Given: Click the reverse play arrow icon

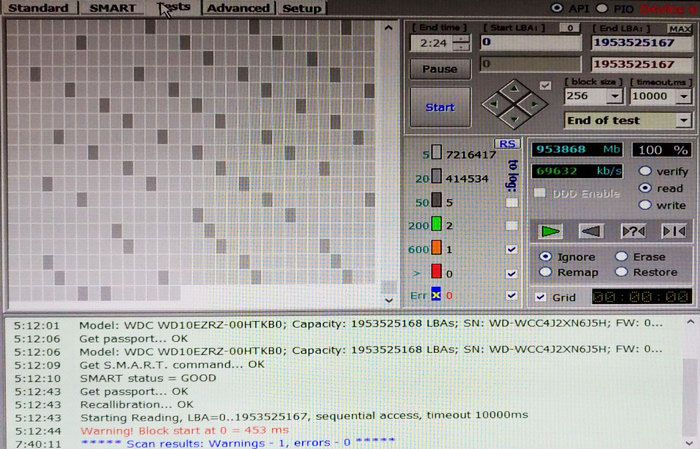Looking at the screenshot, I should [x=592, y=231].
